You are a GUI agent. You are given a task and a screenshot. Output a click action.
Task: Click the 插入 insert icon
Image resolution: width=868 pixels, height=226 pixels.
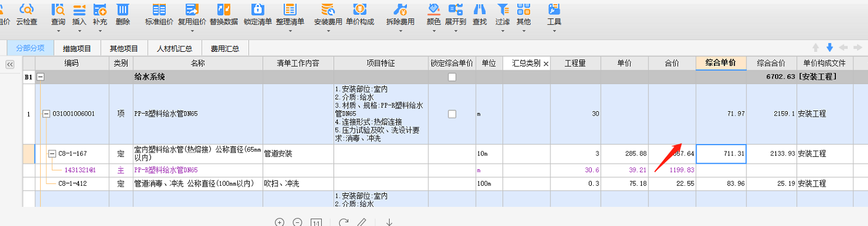tap(79, 9)
